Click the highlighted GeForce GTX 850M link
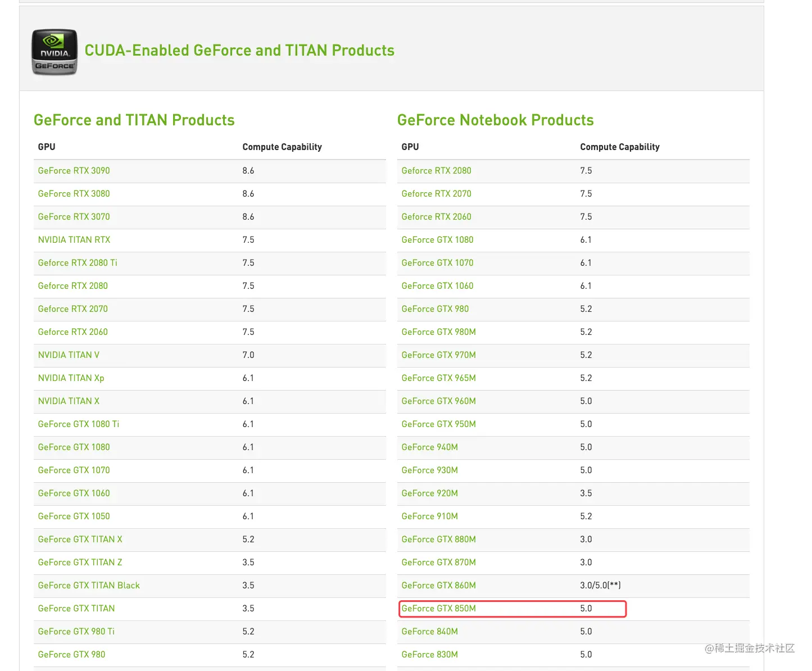This screenshot has height=671, width=812. (438, 609)
